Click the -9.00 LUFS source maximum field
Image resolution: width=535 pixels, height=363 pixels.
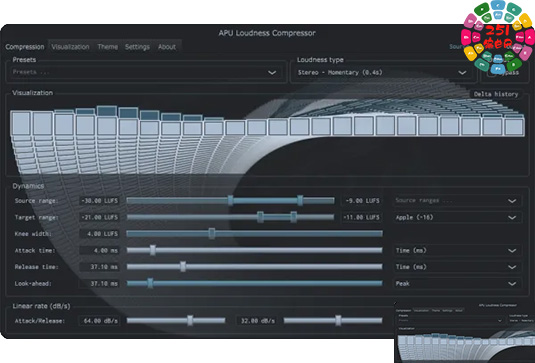pos(362,201)
